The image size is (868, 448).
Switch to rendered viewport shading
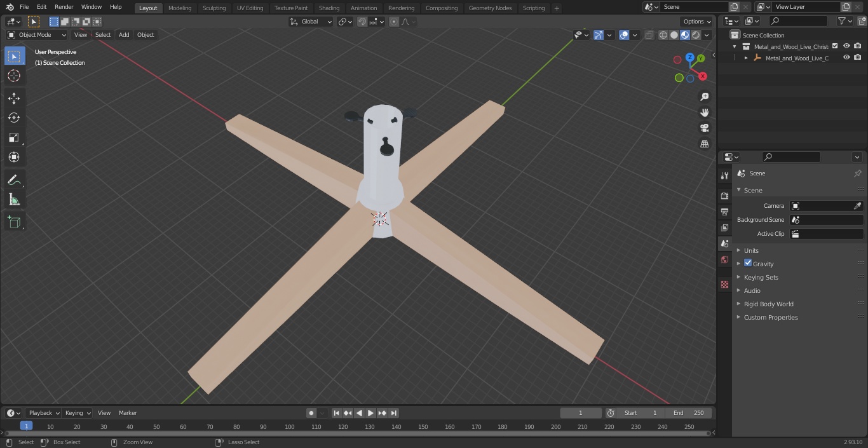pos(696,35)
